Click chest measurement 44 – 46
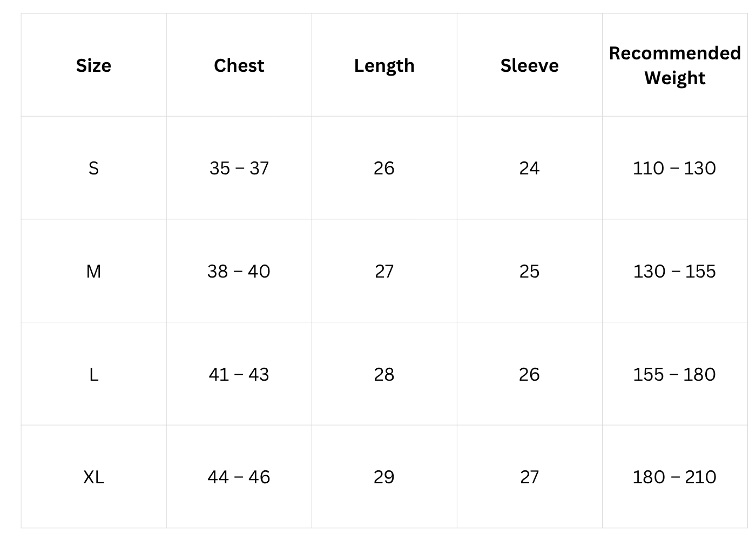Viewport: 756px width, 540px height. click(239, 477)
